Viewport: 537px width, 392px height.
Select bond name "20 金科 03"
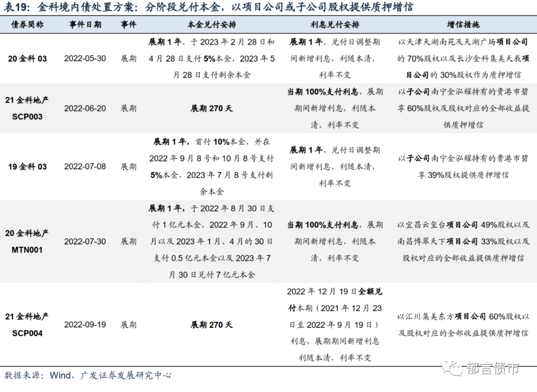click(x=27, y=59)
